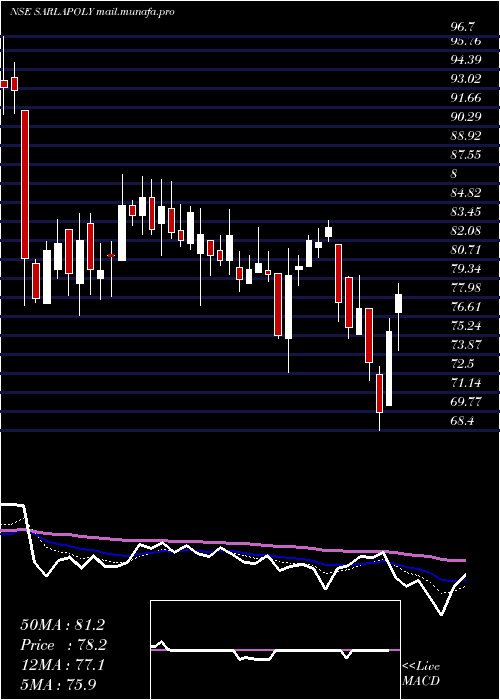This screenshot has height=700, width=500.
Task: Select the 90.29 price axis label
Action: pos(466,117)
